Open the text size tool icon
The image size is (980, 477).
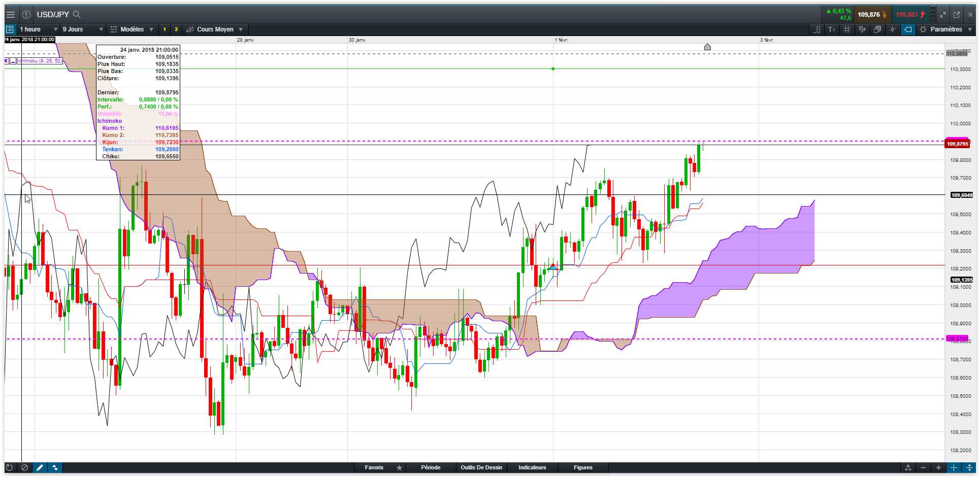click(832, 29)
